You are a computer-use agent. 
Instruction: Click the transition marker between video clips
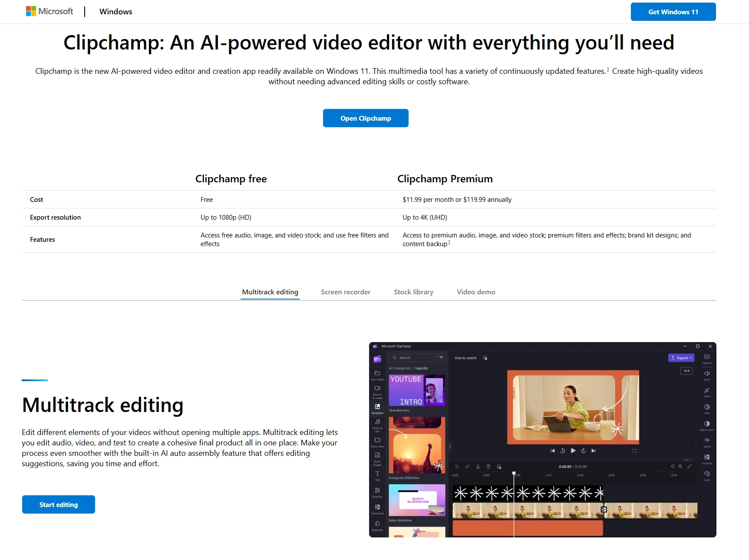(x=604, y=509)
